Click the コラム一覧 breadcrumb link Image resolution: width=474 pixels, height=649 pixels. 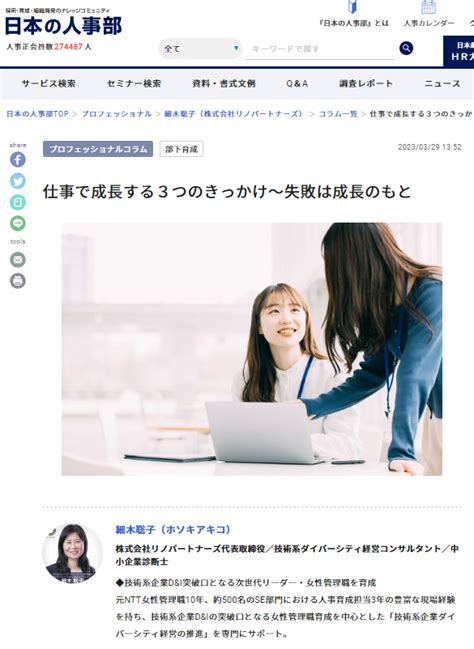(x=338, y=114)
